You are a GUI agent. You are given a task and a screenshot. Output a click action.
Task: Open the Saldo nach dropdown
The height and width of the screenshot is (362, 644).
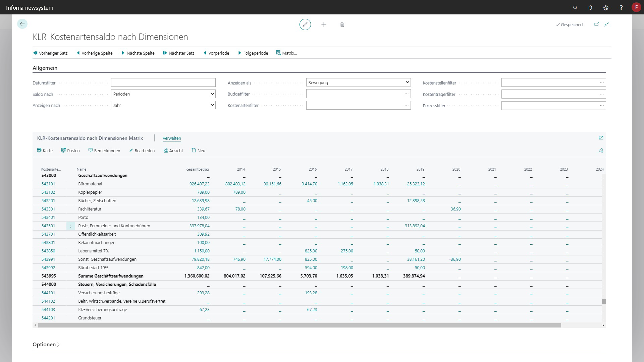click(x=163, y=94)
